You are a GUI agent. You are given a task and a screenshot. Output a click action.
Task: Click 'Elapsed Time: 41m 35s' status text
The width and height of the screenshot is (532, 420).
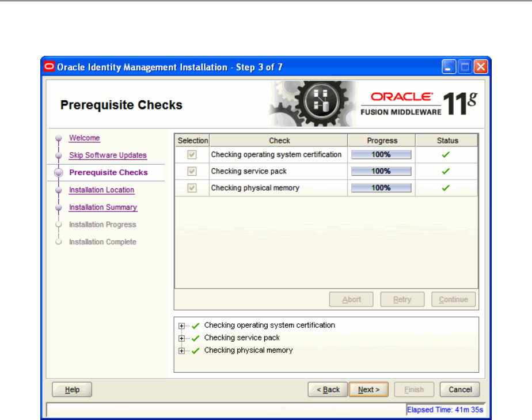coord(445,410)
